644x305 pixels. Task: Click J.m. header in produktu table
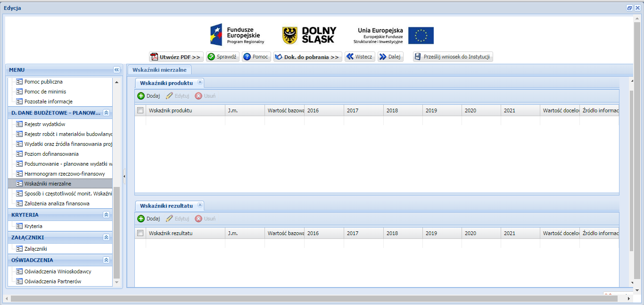245,110
